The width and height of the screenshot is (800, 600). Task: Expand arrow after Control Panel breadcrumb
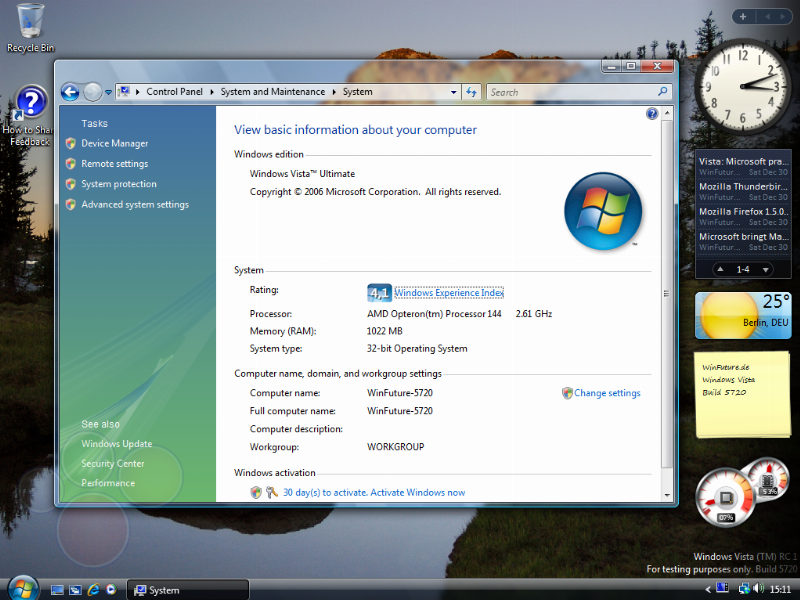[x=212, y=92]
